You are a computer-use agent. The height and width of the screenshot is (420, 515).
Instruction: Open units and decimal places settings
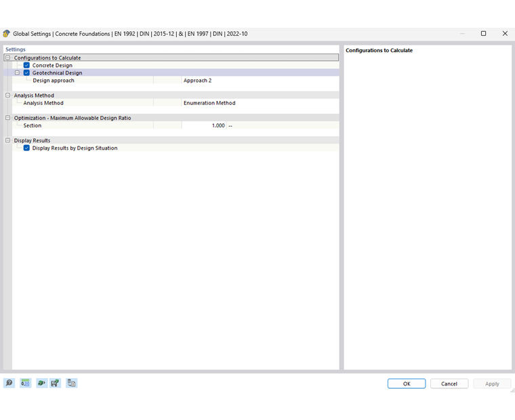25,383
